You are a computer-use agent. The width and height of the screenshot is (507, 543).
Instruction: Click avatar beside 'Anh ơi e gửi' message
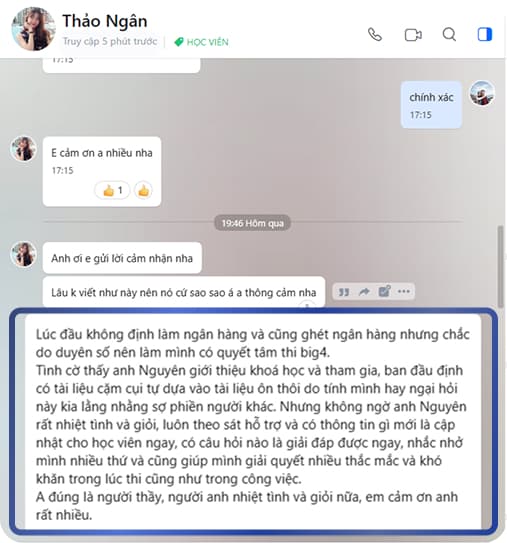click(x=24, y=254)
